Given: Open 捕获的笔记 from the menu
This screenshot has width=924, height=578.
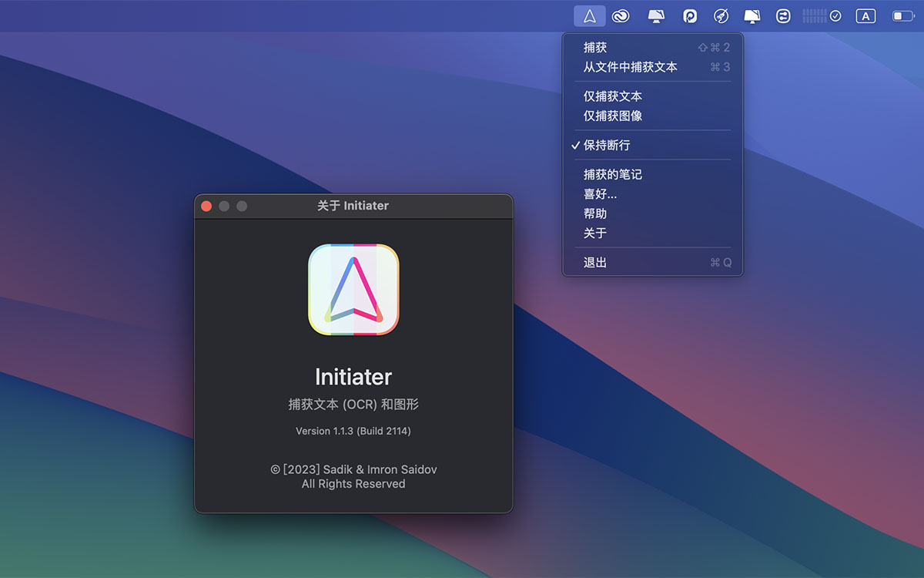Looking at the screenshot, I should 653,174.
